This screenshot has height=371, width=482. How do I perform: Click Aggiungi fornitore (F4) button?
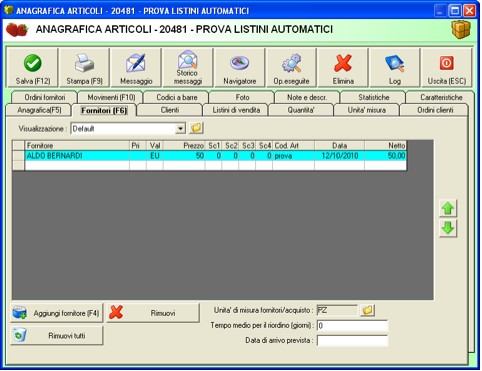point(57,313)
